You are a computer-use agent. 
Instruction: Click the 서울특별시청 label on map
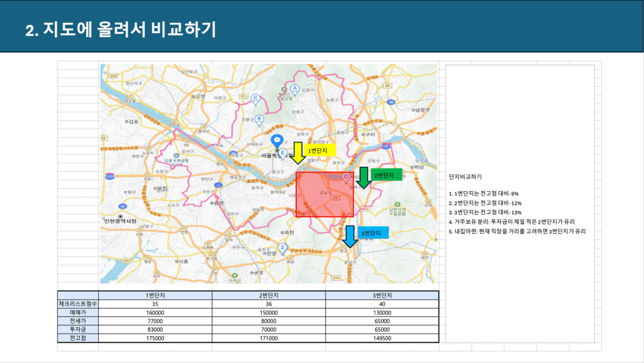[277, 155]
